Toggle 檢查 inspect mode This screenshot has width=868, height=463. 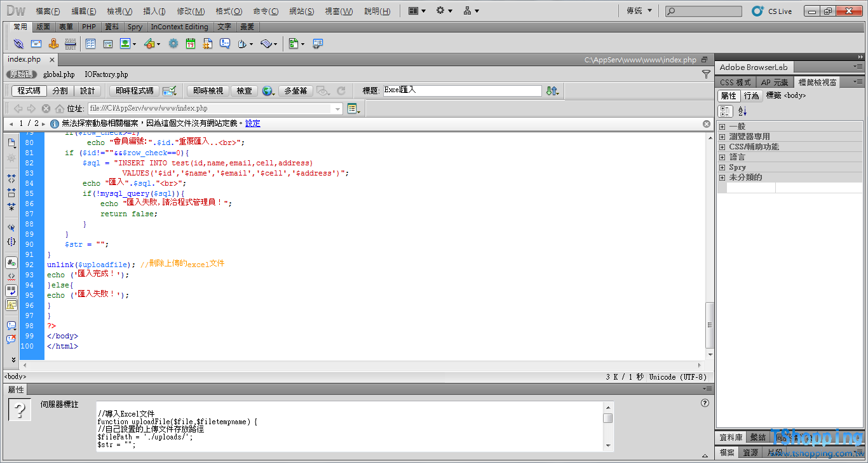pyautogui.click(x=245, y=91)
